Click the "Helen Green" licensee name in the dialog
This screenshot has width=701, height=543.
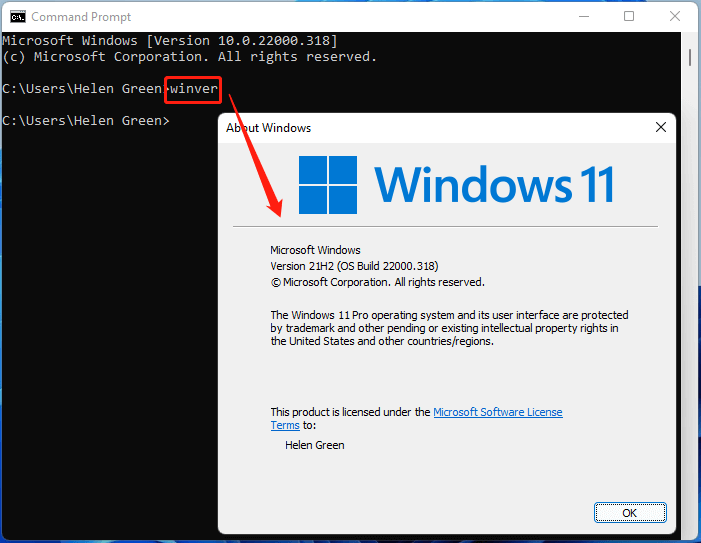(315, 445)
